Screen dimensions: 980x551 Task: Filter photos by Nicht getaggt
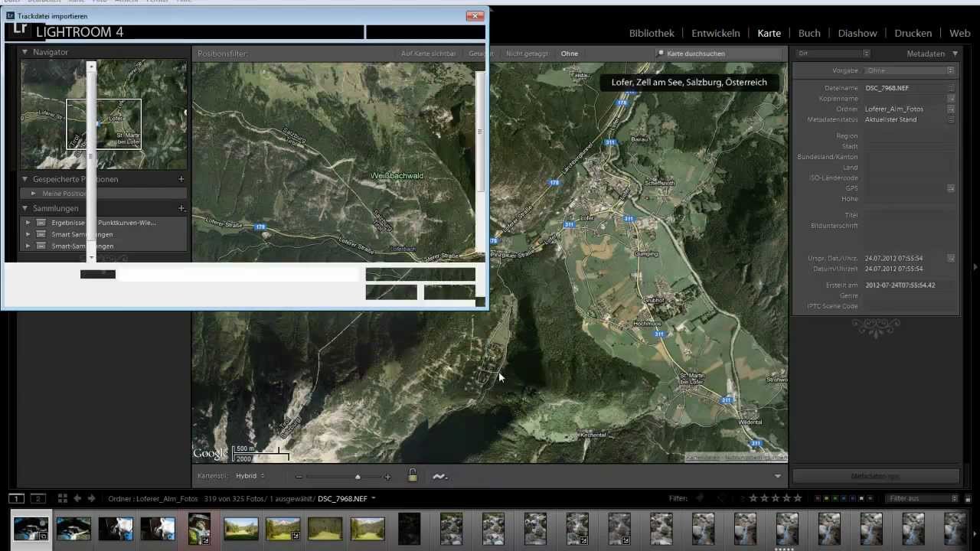tap(527, 54)
